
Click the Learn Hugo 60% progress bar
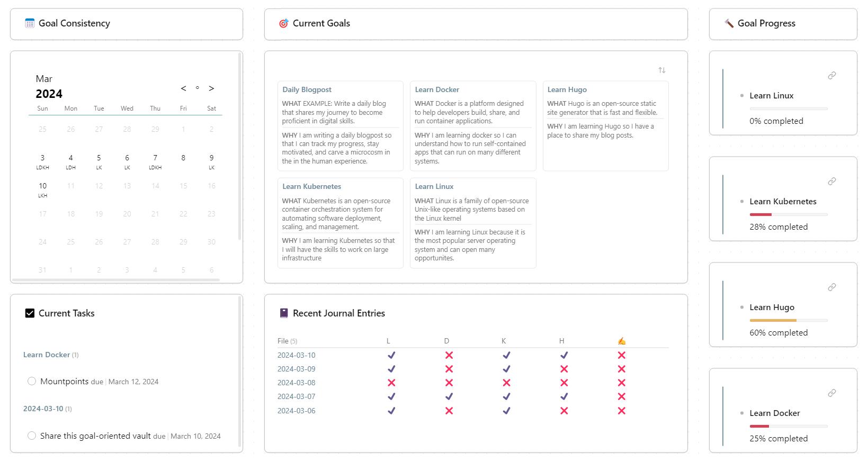789,320
